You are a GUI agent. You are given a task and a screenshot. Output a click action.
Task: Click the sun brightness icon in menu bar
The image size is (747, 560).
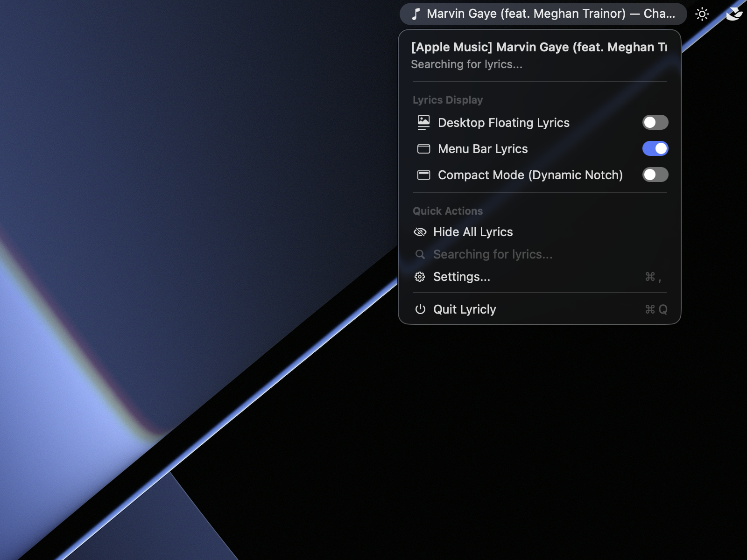click(x=702, y=14)
